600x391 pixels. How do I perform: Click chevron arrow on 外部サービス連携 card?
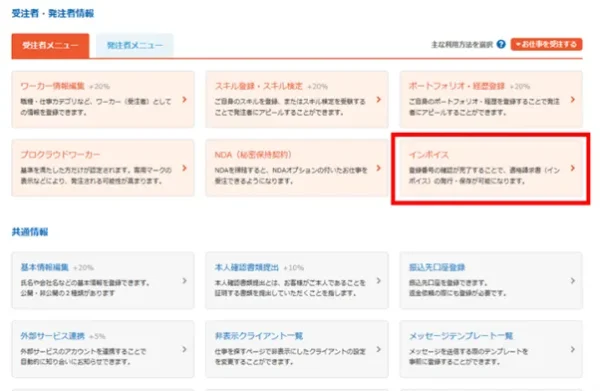[184, 349]
